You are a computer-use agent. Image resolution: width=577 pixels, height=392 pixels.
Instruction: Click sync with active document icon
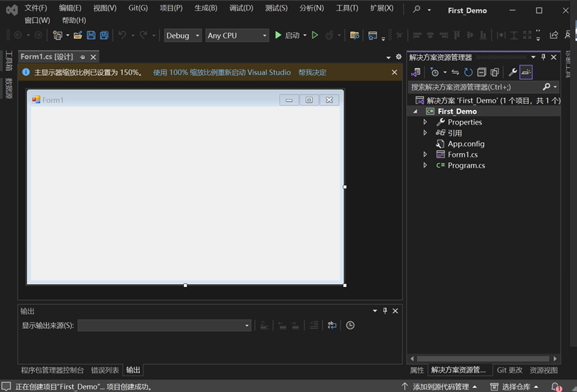coord(455,72)
